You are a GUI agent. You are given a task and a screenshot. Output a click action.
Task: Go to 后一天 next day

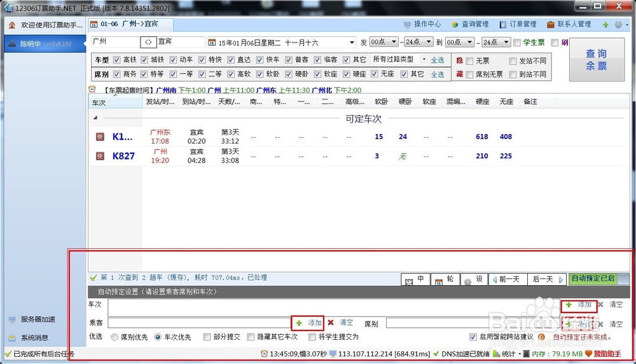click(546, 280)
